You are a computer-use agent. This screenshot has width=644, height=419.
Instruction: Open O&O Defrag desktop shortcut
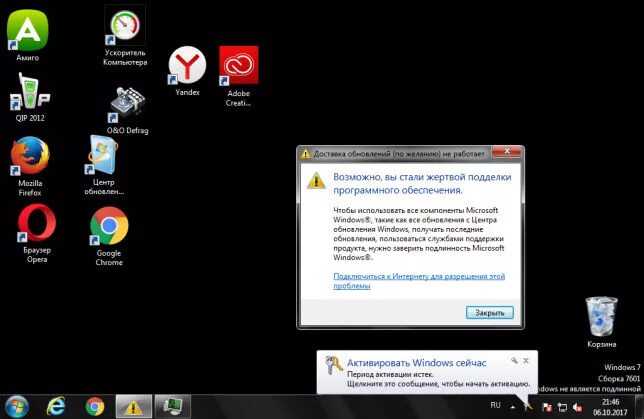(127, 110)
